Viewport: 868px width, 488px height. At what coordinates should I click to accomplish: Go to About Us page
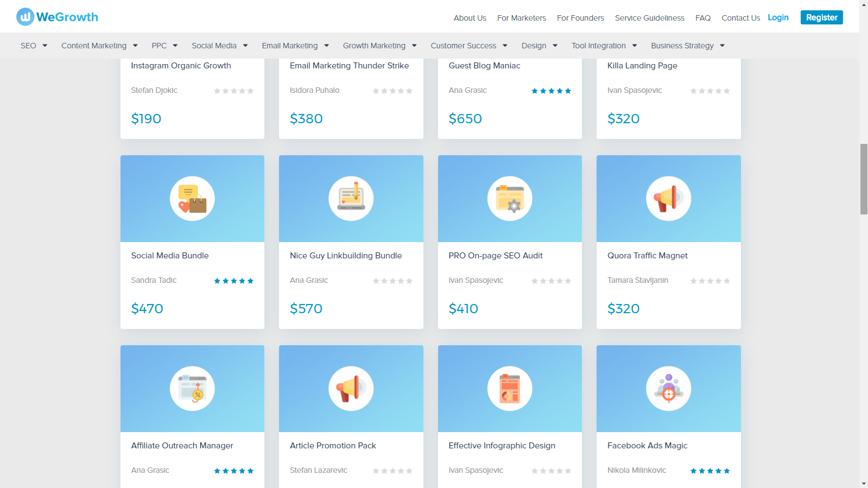[x=470, y=18]
